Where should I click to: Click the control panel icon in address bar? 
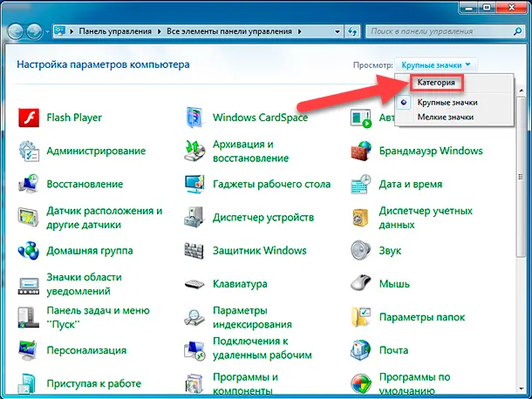click(x=59, y=31)
